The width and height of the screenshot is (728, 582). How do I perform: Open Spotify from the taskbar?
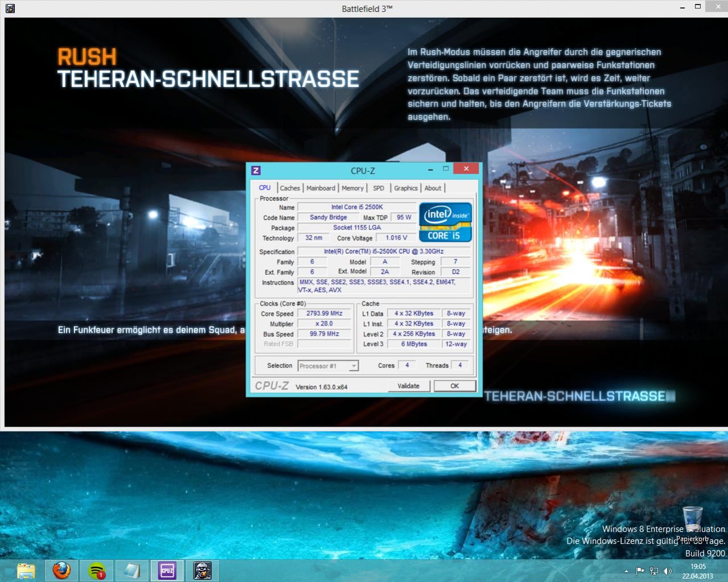(97, 570)
